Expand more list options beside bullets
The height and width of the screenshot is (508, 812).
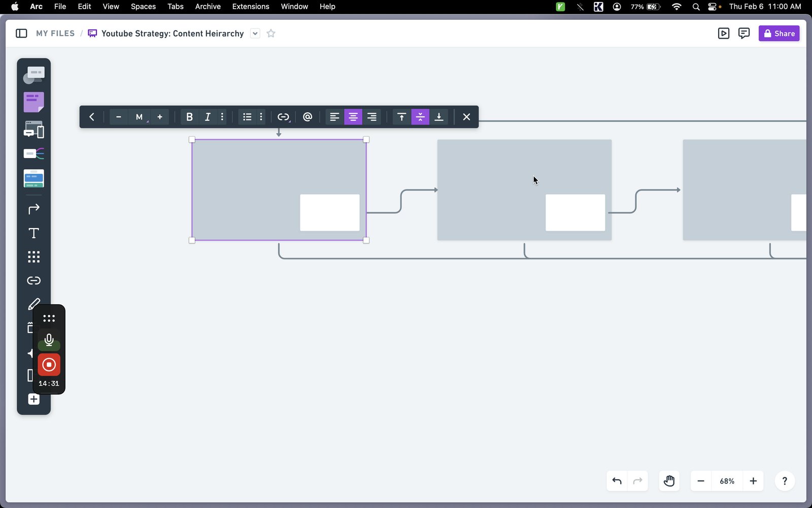261,117
